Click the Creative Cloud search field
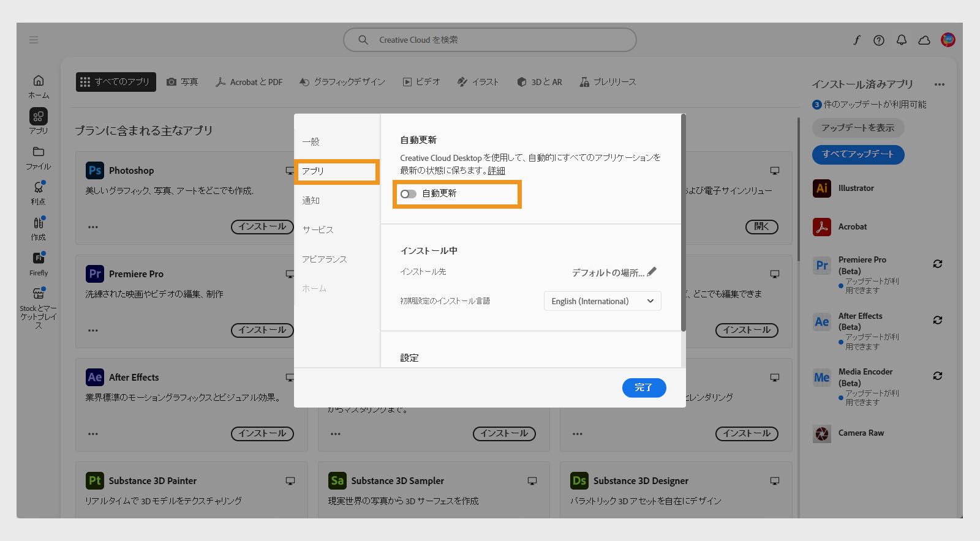The image size is (980, 541). click(x=489, y=40)
